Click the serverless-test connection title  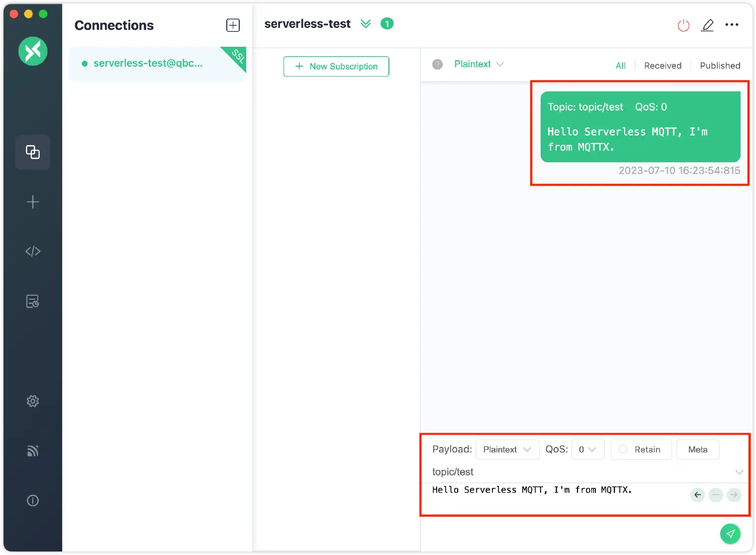[x=307, y=24]
